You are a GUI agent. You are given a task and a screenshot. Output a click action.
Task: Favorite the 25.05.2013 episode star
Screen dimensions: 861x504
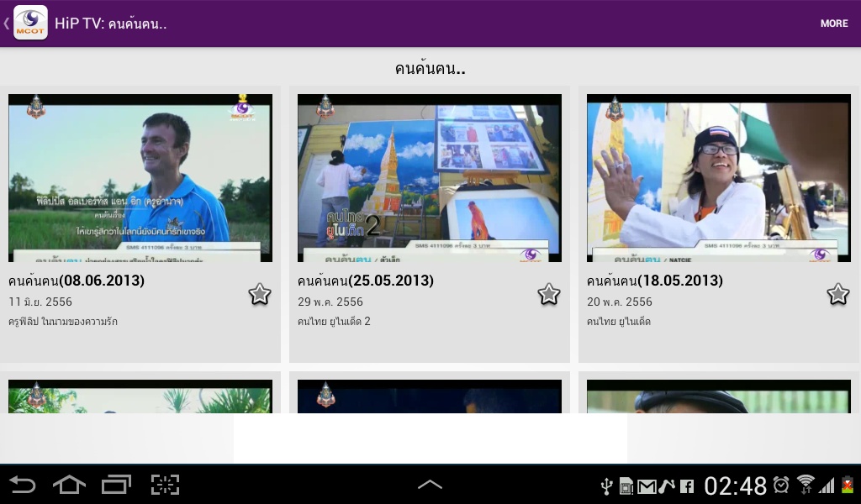click(548, 295)
